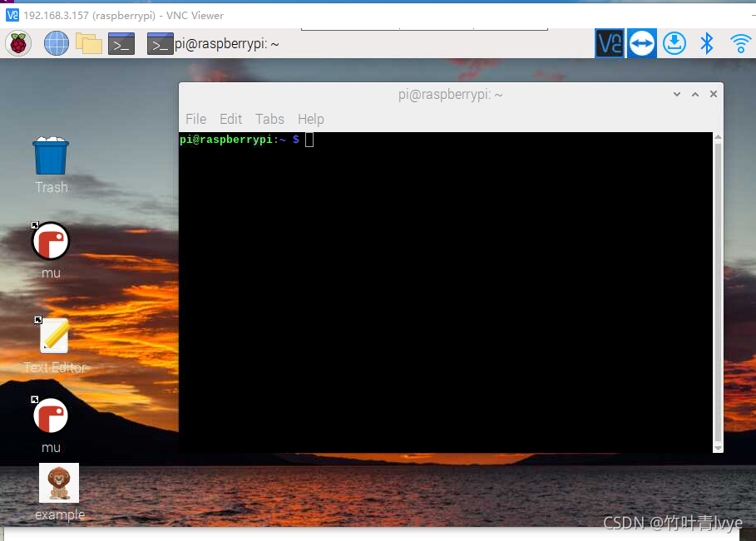Open the terminal Help menu
The height and width of the screenshot is (541, 756).
coord(310,119)
